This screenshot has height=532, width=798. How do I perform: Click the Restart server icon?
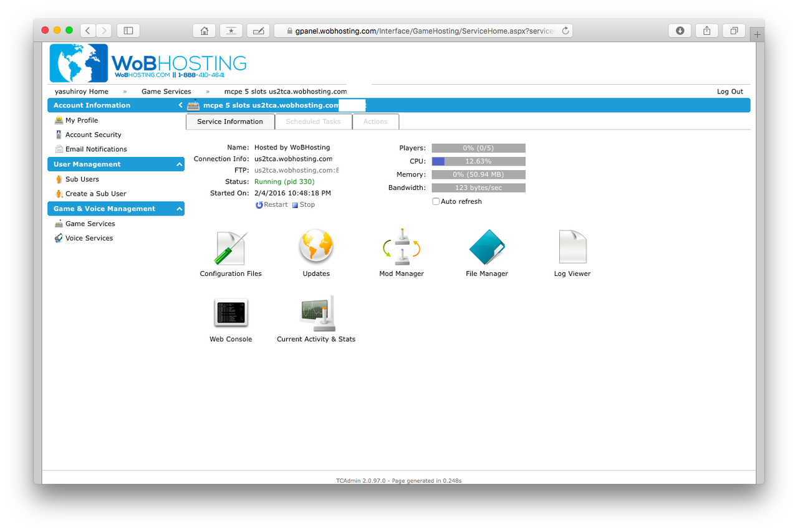tap(259, 205)
